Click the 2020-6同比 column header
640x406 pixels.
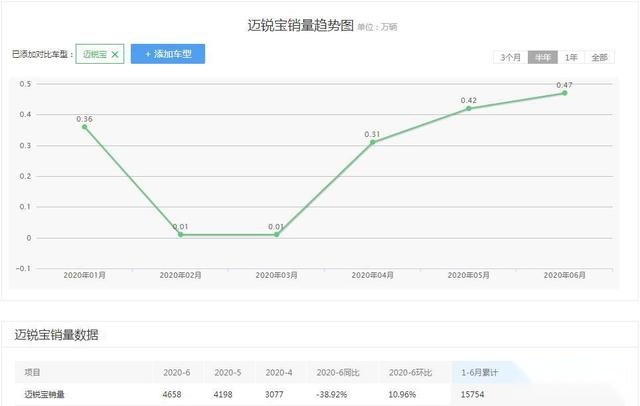point(338,373)
